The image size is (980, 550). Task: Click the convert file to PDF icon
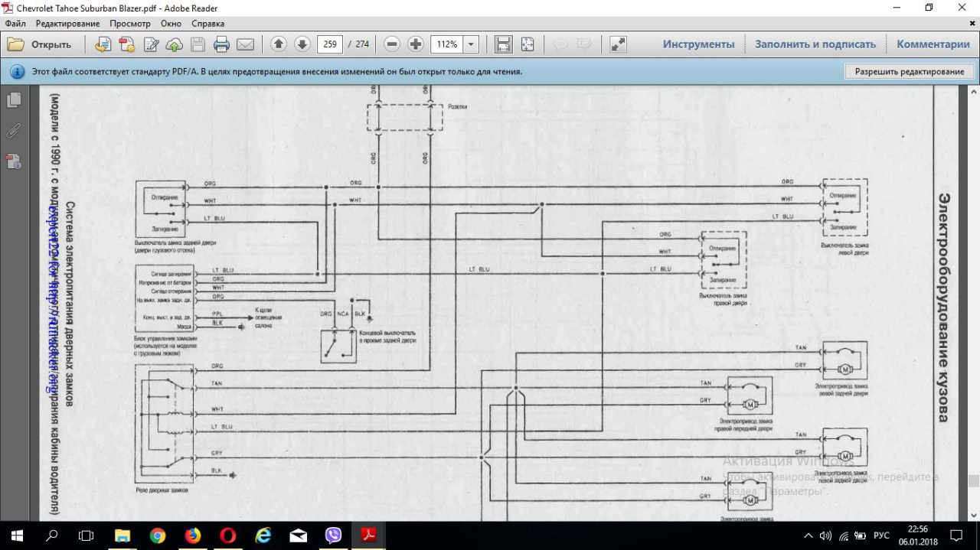point(103,44)
